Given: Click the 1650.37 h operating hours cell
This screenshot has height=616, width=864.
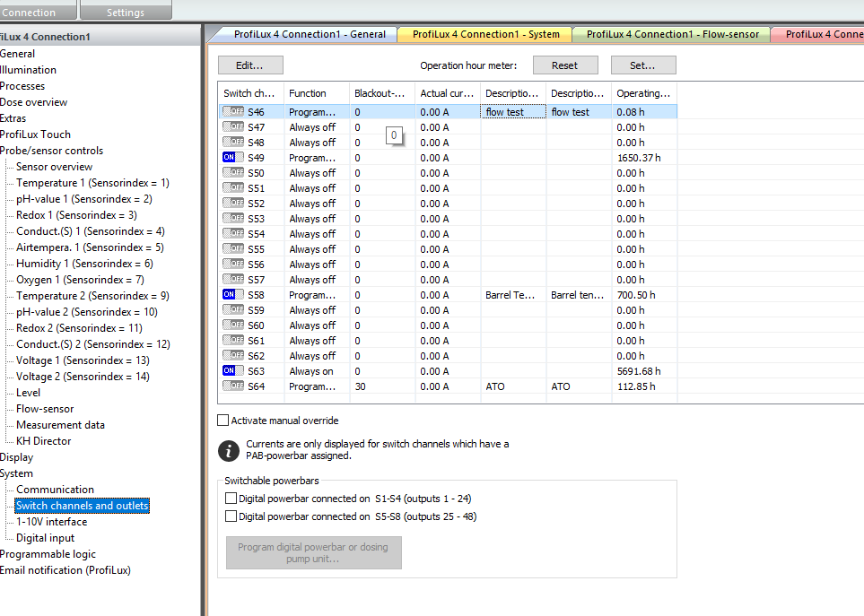Looking at the screenshot, I should pos(644,158).
